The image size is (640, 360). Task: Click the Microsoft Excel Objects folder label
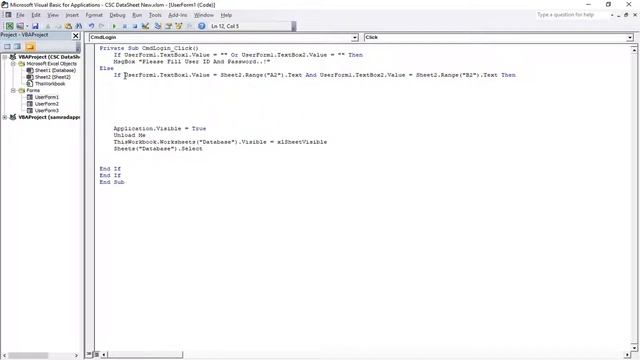(x=51, y=64)
